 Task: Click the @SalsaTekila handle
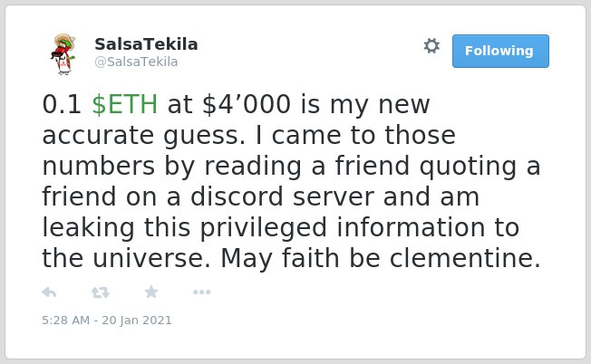136,62
